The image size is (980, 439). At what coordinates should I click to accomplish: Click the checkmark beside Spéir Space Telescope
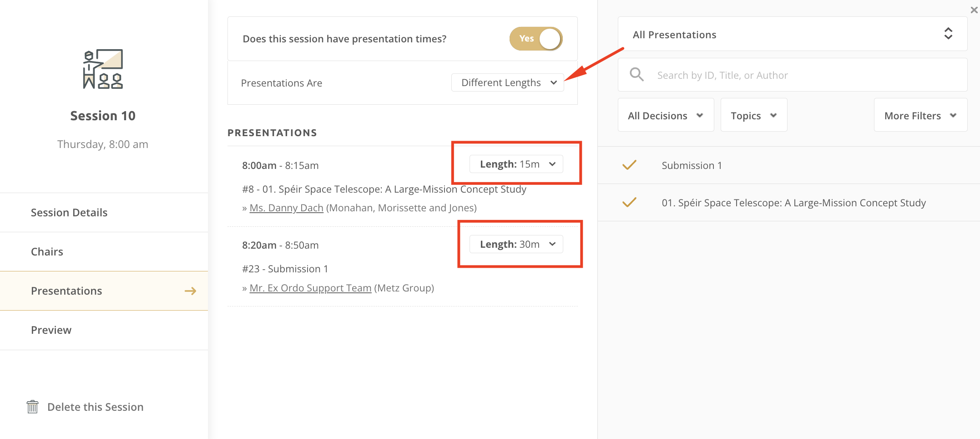[629, 202]
